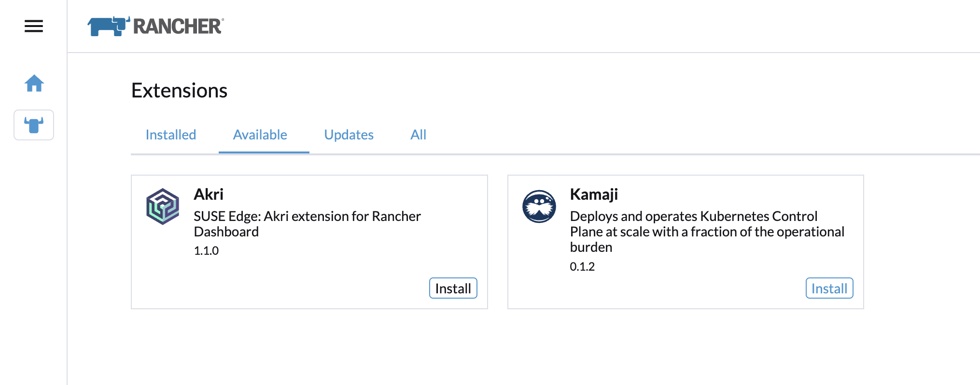Viewport: 980px width, 385px height.
Task: Click the Akri extension cube icon
Action: click(x=163, y=206)
